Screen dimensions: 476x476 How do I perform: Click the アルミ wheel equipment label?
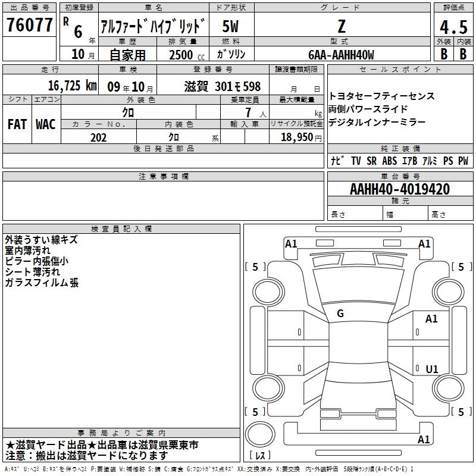click(428, 161)
